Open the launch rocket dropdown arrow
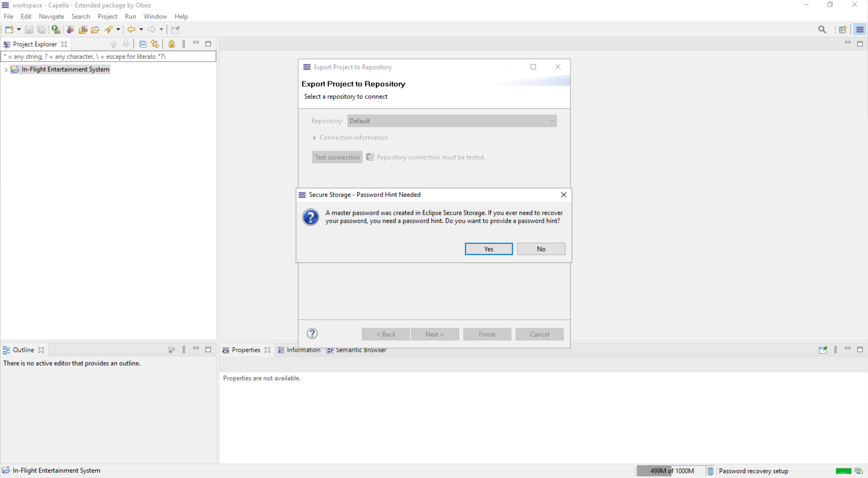 tap(118, 30)
